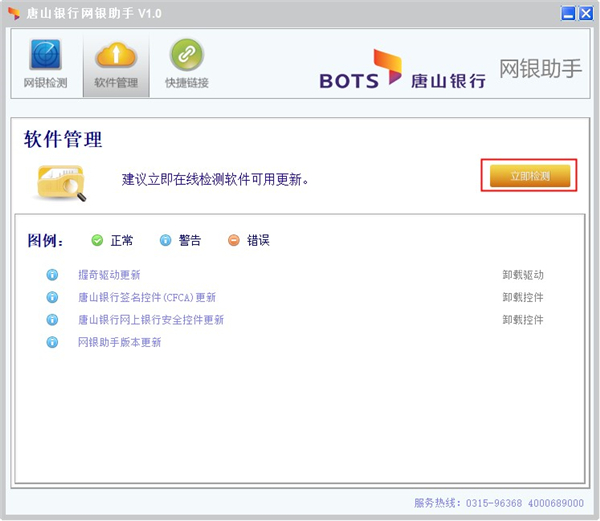The height and width of the screenshot is (521, 600).
Task: Click the 网银助手 header text
Action: click(540, 68)
